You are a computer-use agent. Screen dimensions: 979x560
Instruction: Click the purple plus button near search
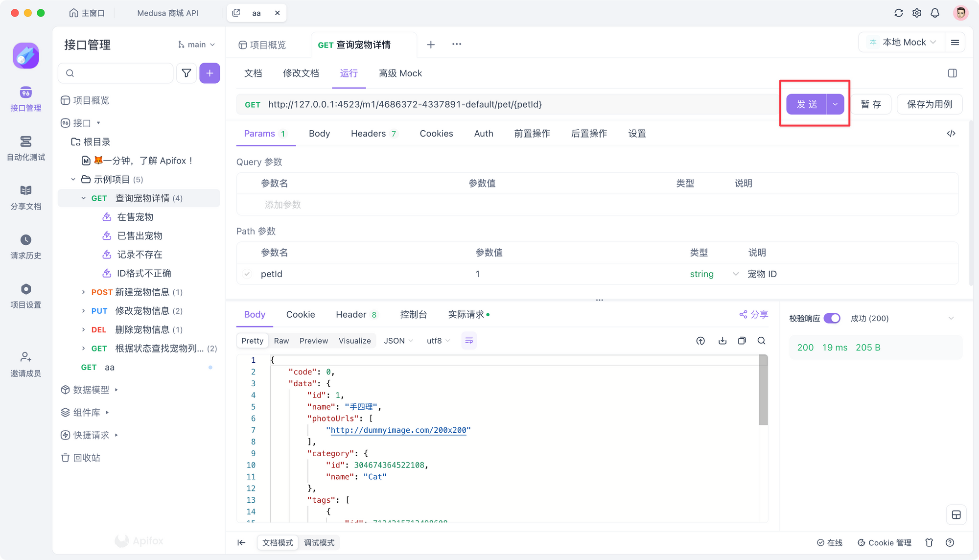(210, 73)
